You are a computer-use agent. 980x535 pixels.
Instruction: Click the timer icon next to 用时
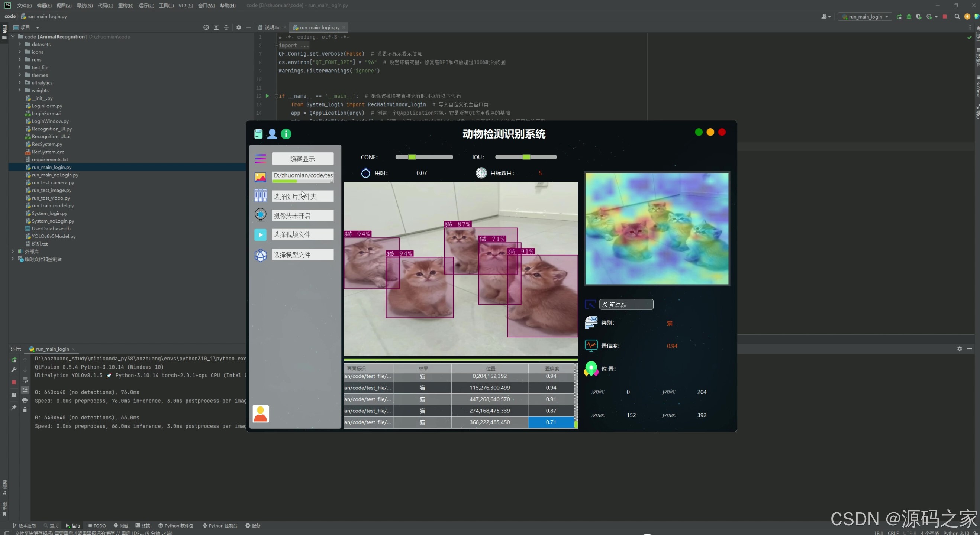pyautogui.click(x=365, y=173)
